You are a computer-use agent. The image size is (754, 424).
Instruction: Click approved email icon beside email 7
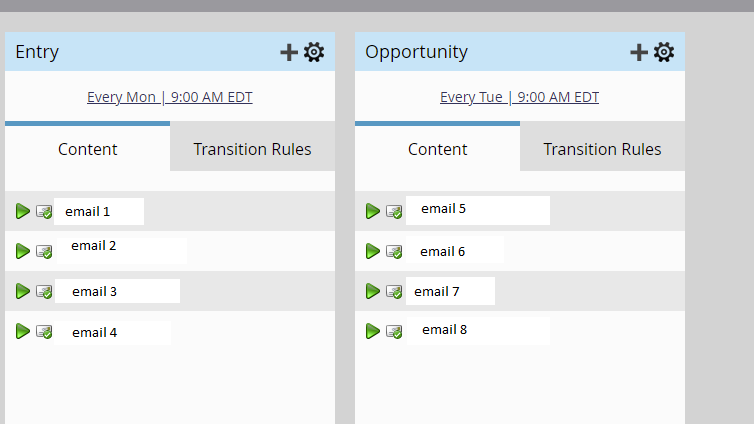[394, 291]
